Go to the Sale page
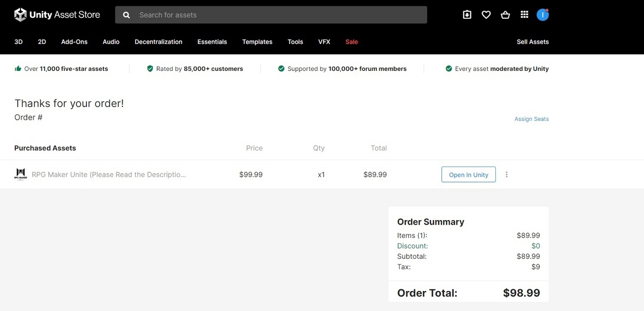This screenshot has width=644, height=311. pos(352,42)
